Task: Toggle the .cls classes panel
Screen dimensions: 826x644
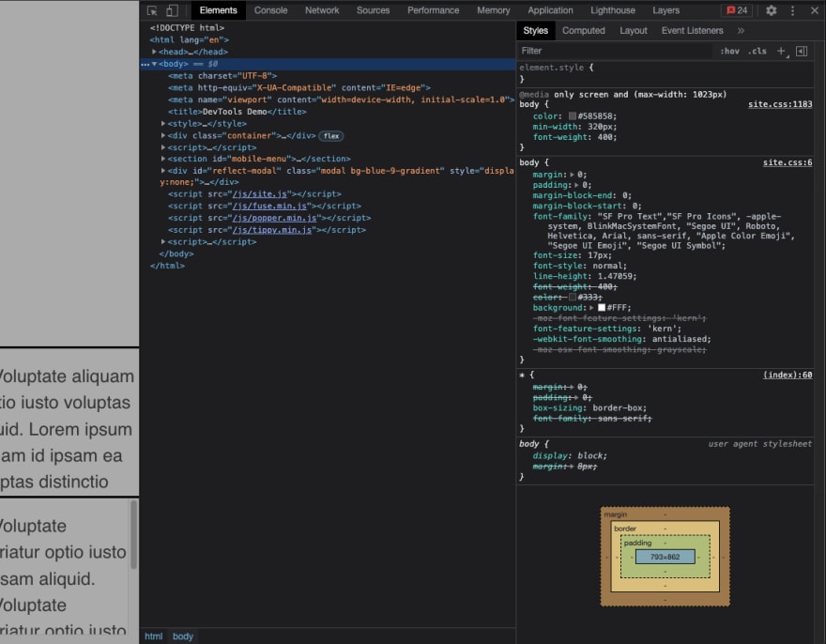Action: pyautogui.click(x=757, y=51)
